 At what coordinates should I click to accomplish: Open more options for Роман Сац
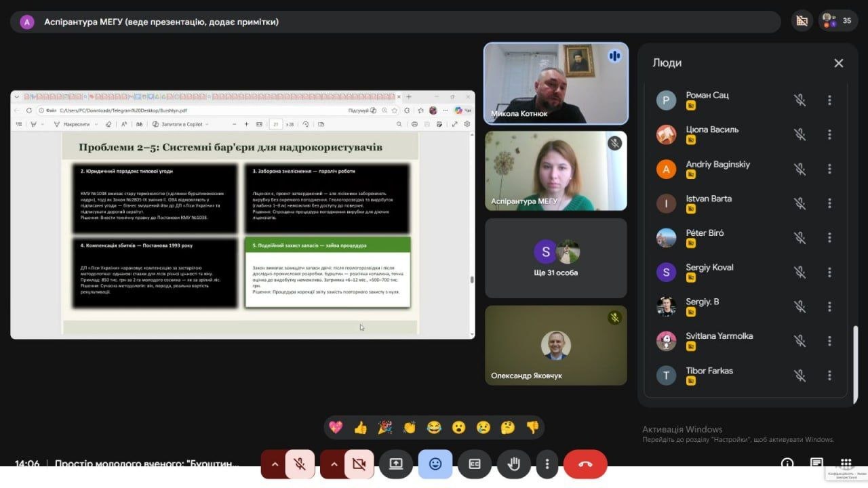(x=829, y=100)
